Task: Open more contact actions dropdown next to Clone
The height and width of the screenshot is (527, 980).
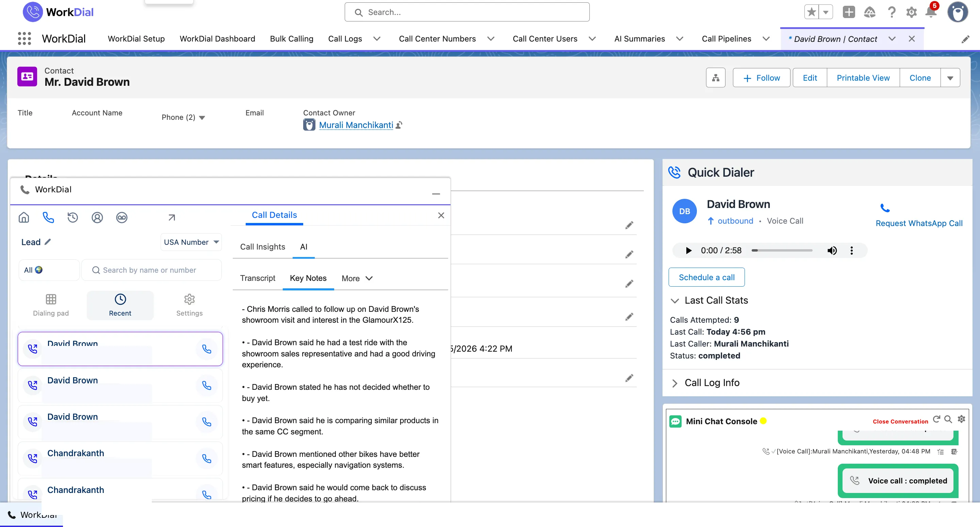Action: (x=950, y=78)
